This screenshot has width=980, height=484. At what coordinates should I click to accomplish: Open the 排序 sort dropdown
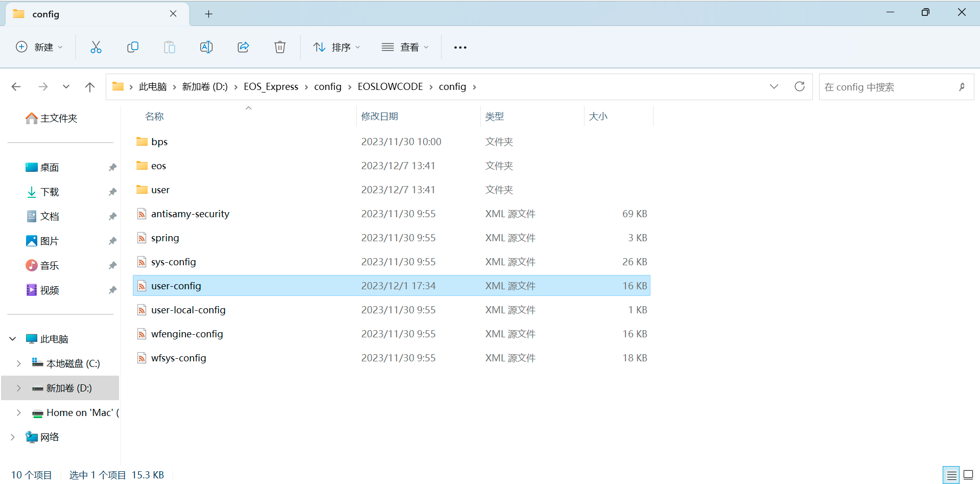(x=337, y=47)
